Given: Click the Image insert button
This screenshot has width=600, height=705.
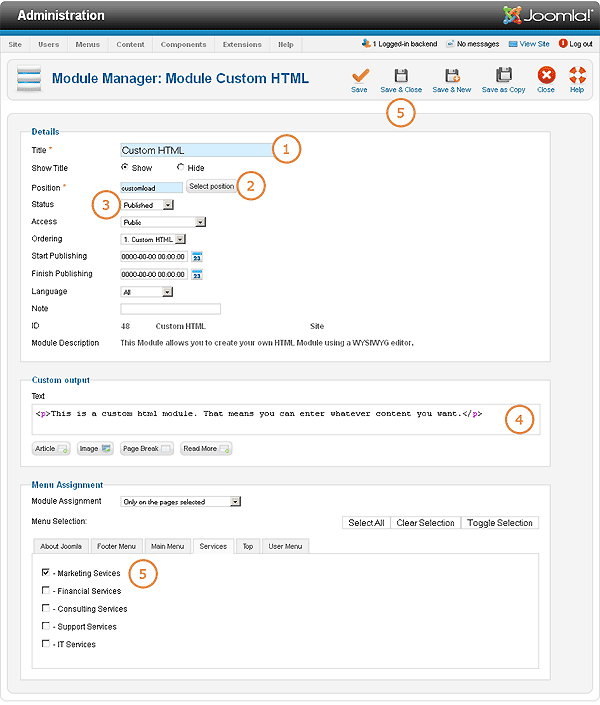Looking at the screenshot, I should tap(95, 449).
